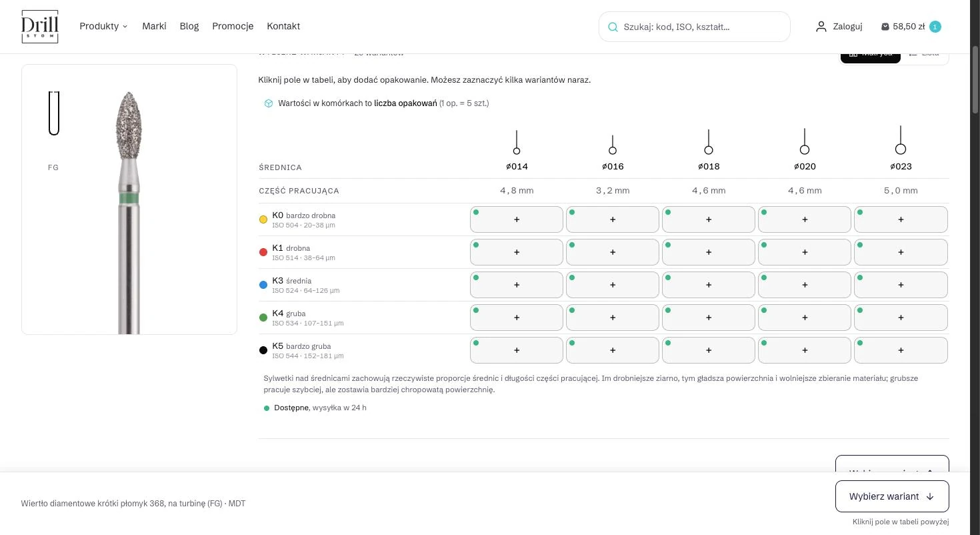Viewport: 980px width, 535px height.
Task: Click the blue K3 grit color dot
Action: (263, 285)
